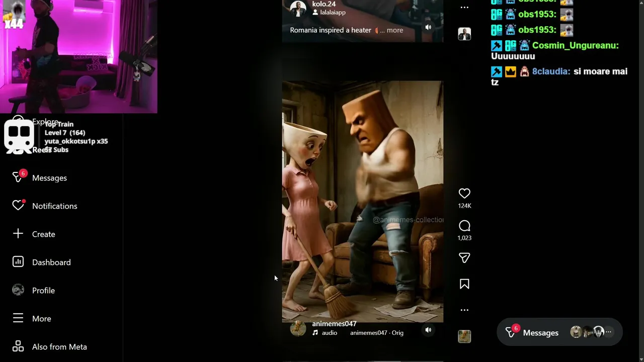644x362 pixels.
Task: Like the animemes047 reel with heart icon
Action: coord(464,194)
